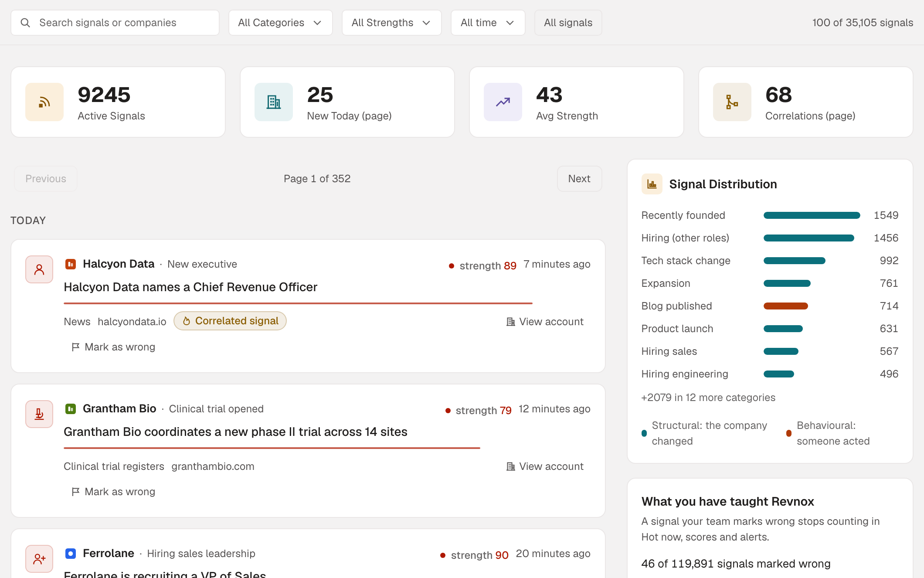Click the building icon beside Grantham's View account
This screenshot has height=578, width=924.
[511, 466]
